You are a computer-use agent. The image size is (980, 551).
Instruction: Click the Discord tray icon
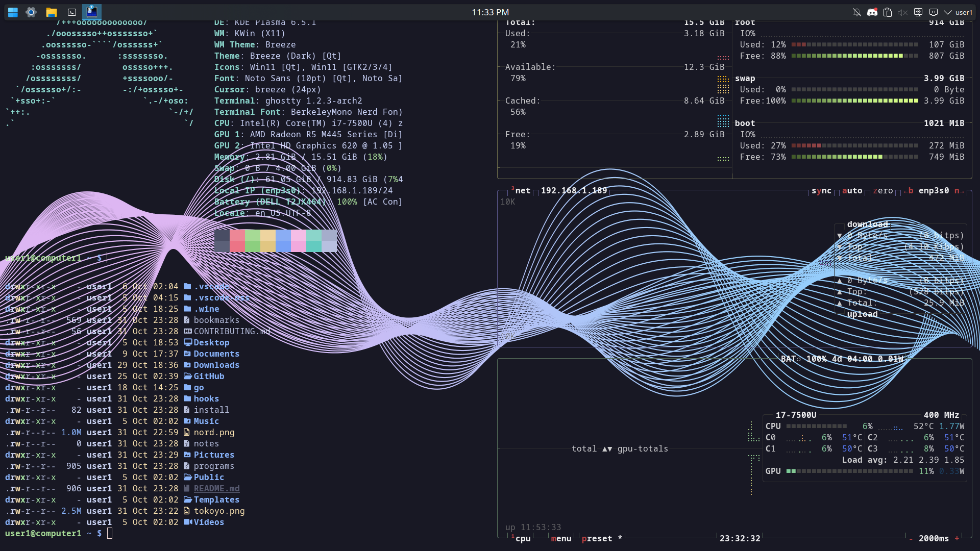tap(872, 12)
